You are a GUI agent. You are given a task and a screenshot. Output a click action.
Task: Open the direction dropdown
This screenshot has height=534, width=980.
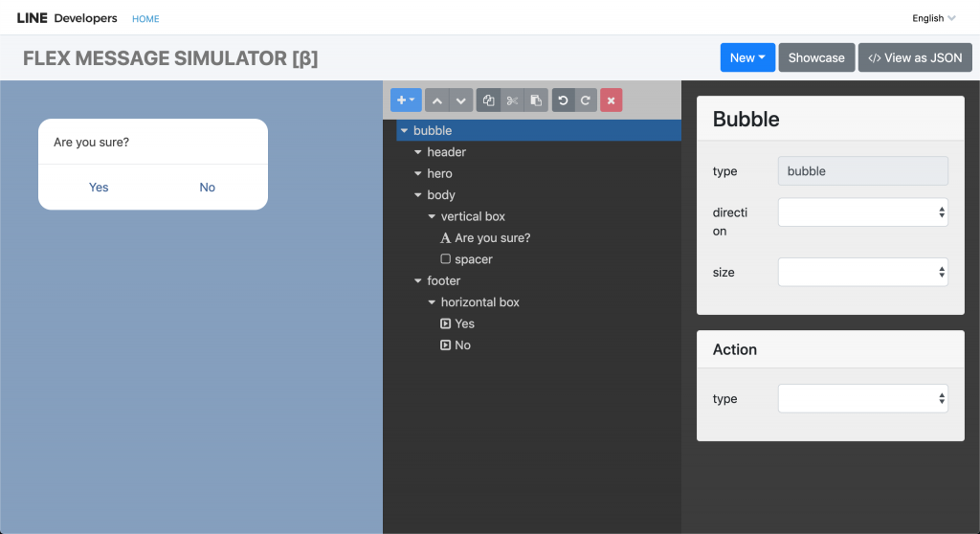(x=862, y=212)
